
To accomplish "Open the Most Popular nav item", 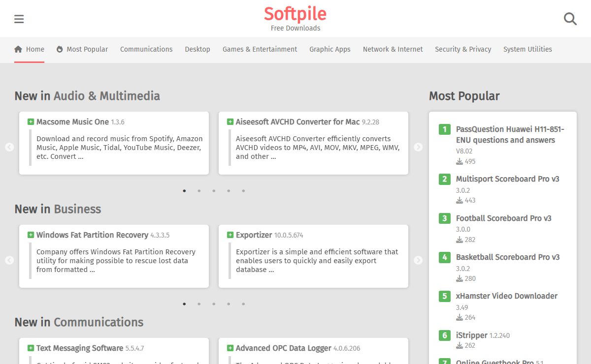I will (x=82, y=49).
